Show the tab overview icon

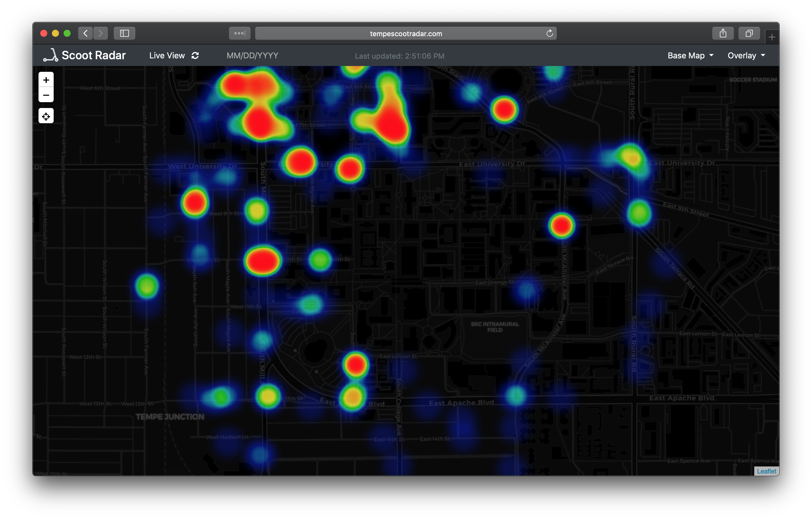pyautogui.click(x=749, y=33)
